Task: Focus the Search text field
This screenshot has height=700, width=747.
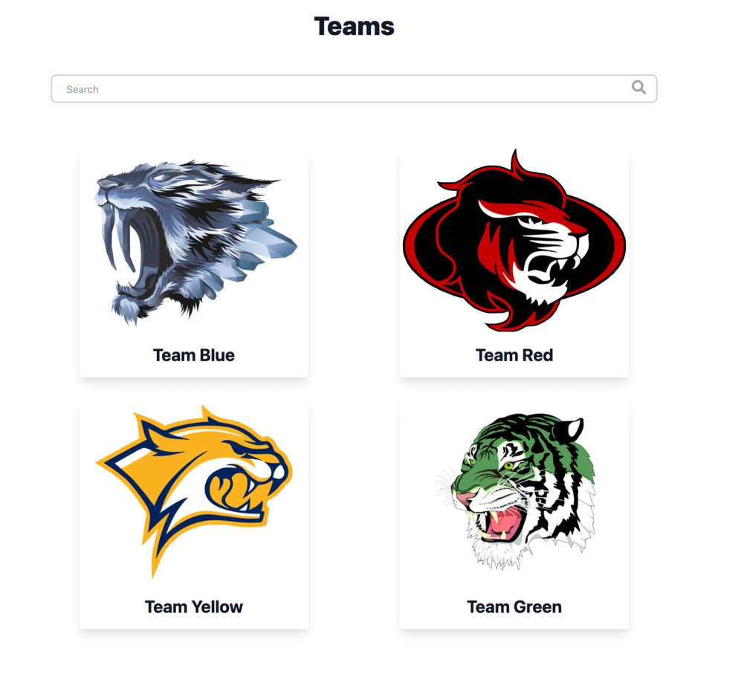Action: [x=354, y=88]
